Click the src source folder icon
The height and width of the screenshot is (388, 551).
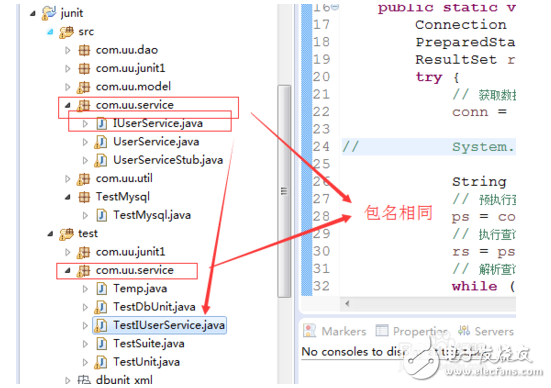(x=66, y=32)
